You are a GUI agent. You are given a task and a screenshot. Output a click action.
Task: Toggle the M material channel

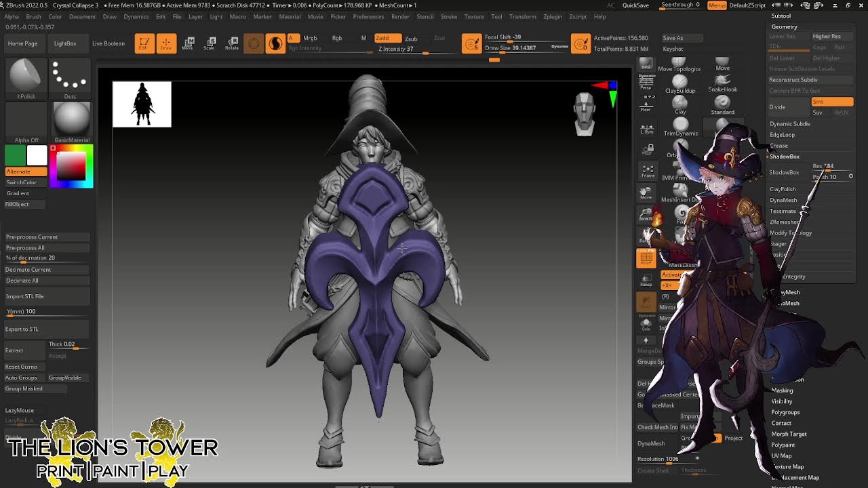pos(363,38)
